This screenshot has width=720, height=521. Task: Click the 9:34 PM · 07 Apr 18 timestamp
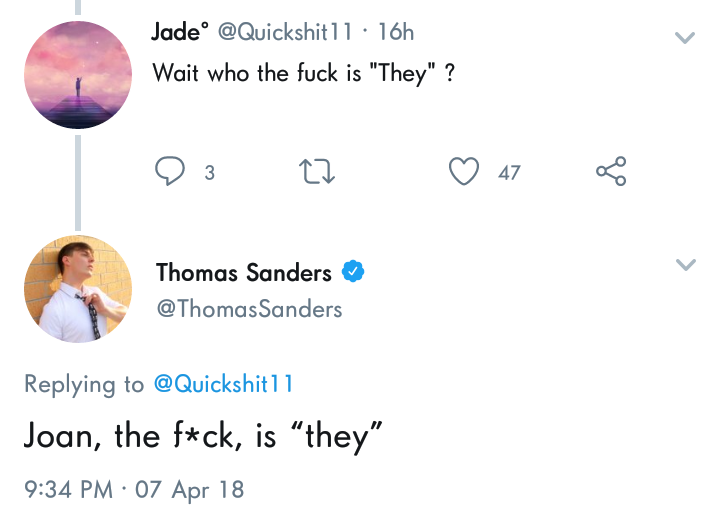click(134, 490)
